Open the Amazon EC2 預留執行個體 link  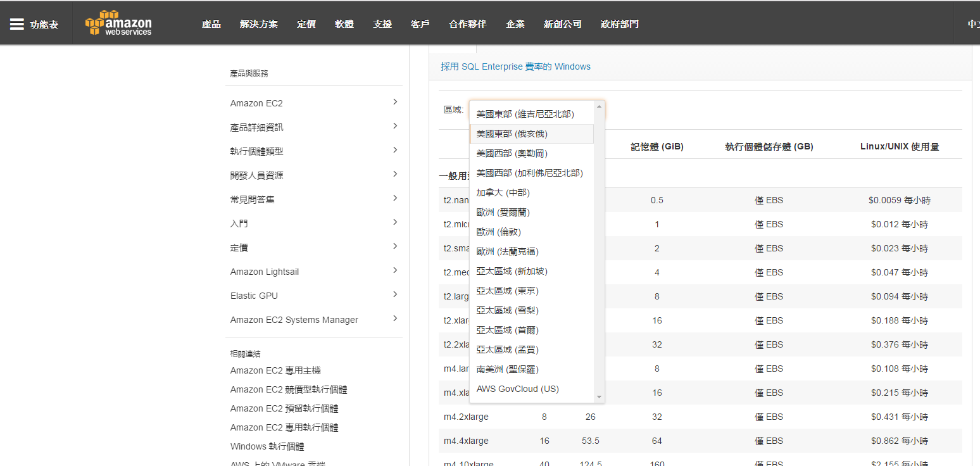point(284,408)
